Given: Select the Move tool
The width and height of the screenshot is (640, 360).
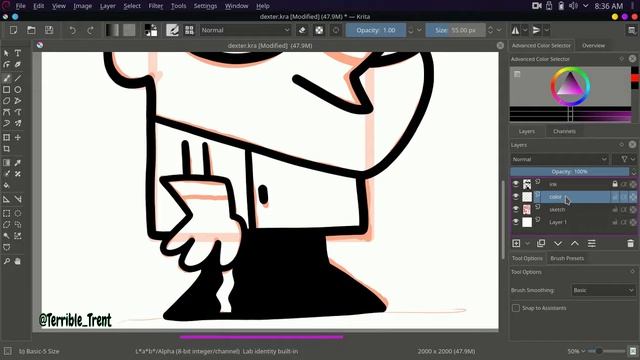Looking at the screenshot, I should [18, 137].
